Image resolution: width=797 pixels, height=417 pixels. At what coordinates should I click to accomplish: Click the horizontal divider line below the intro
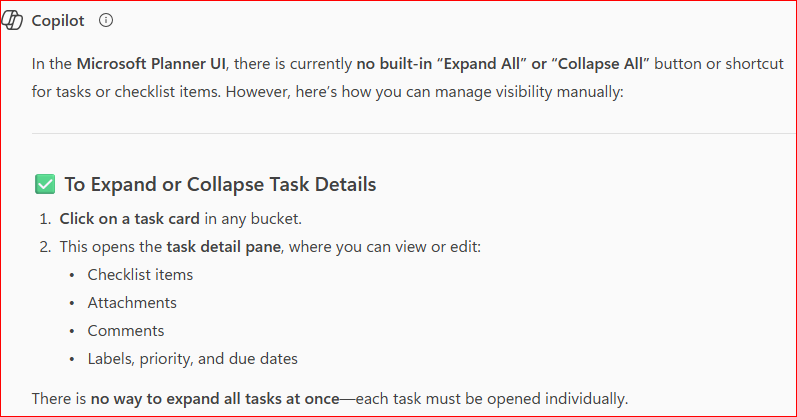pyautogui.click(x=414, y=134)
